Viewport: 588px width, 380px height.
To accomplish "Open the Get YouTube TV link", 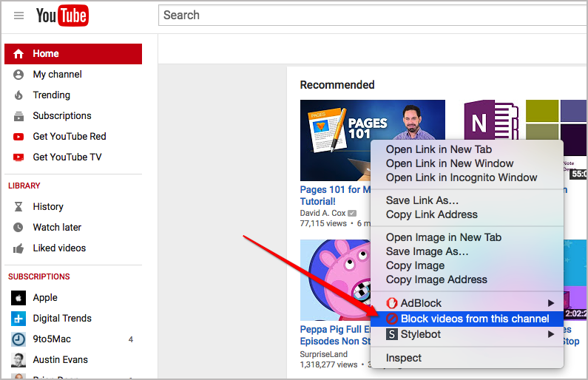I will click(x=67, y=157).
